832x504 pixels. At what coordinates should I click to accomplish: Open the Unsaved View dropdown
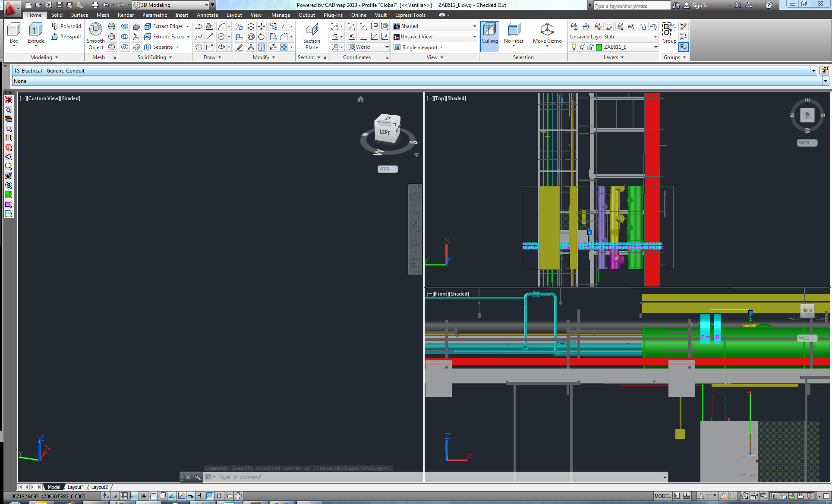(435, 37)
